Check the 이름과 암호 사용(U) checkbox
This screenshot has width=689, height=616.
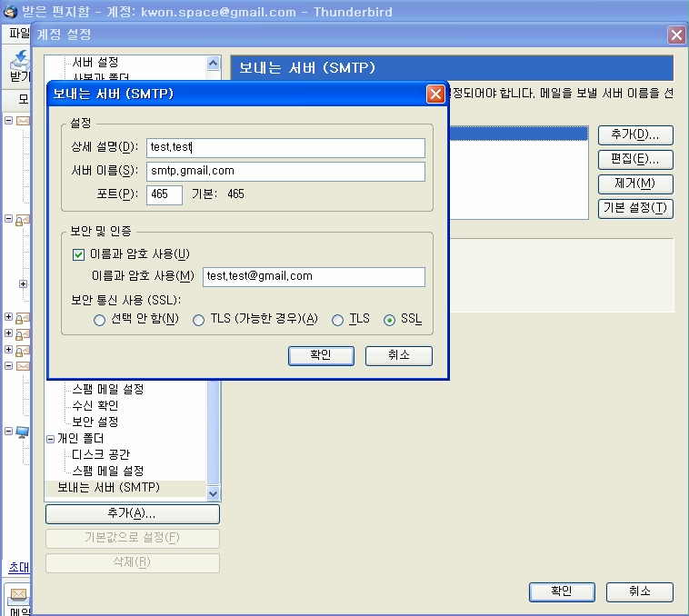78,254
